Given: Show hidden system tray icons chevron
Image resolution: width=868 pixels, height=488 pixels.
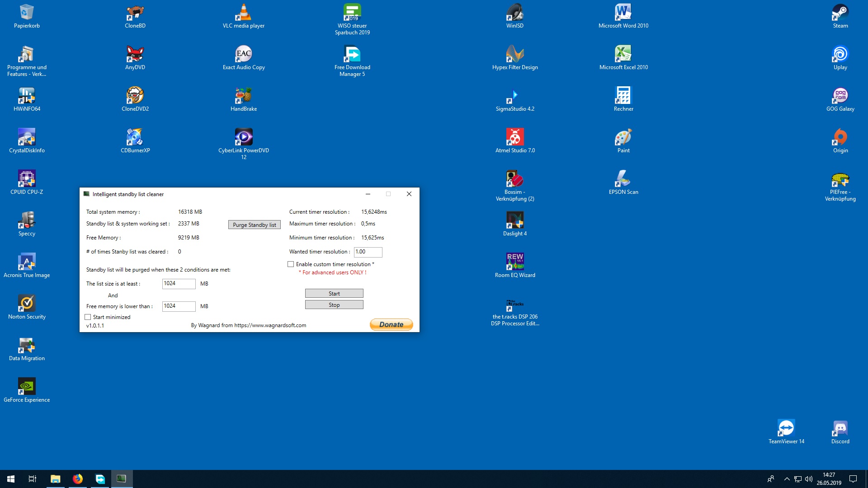Looking at the screenshot, I should click(x=787, y=479).
